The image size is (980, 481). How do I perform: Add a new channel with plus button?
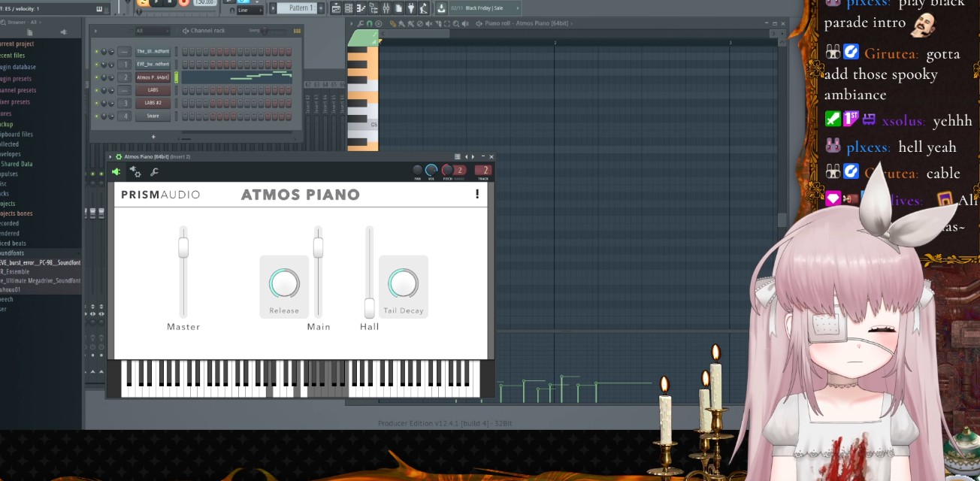153,137
